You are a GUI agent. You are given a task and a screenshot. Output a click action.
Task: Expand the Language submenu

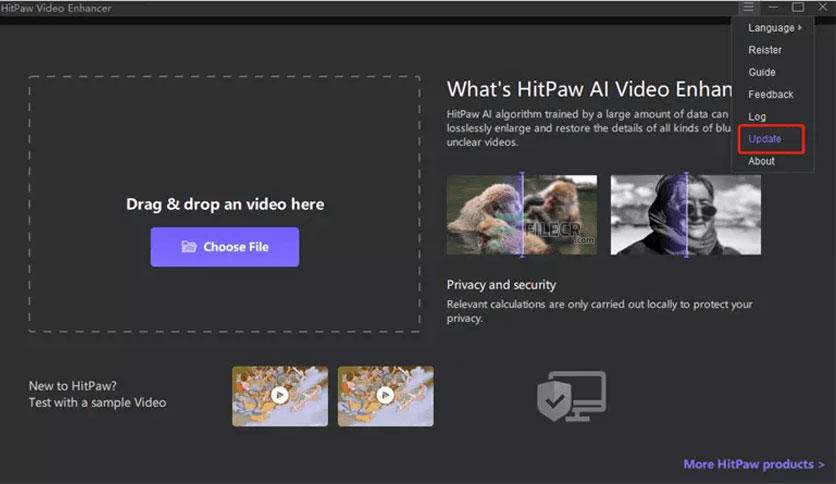(774, 28)
